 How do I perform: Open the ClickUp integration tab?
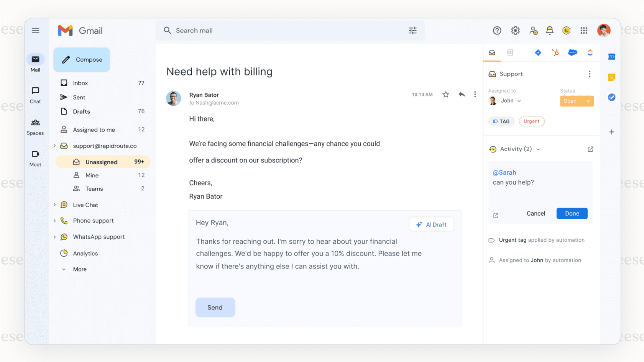pyautogui.click(x=590, y=52)
